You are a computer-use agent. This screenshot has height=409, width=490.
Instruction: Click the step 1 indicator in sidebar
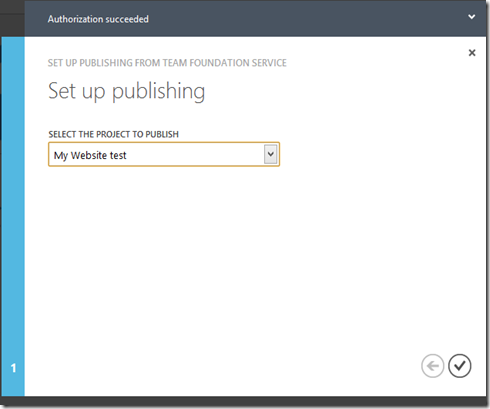[x=13, y=368]
